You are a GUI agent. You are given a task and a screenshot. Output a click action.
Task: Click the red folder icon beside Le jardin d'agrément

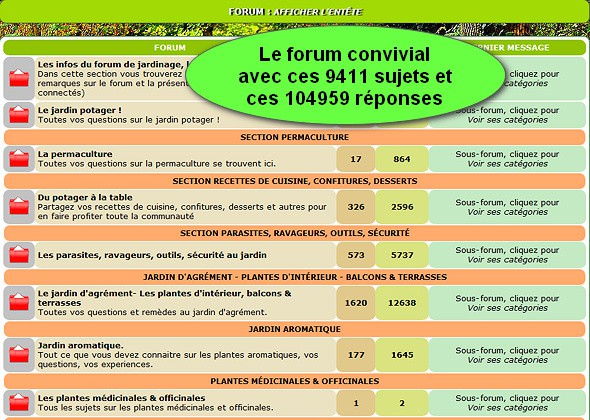(19, 302)
